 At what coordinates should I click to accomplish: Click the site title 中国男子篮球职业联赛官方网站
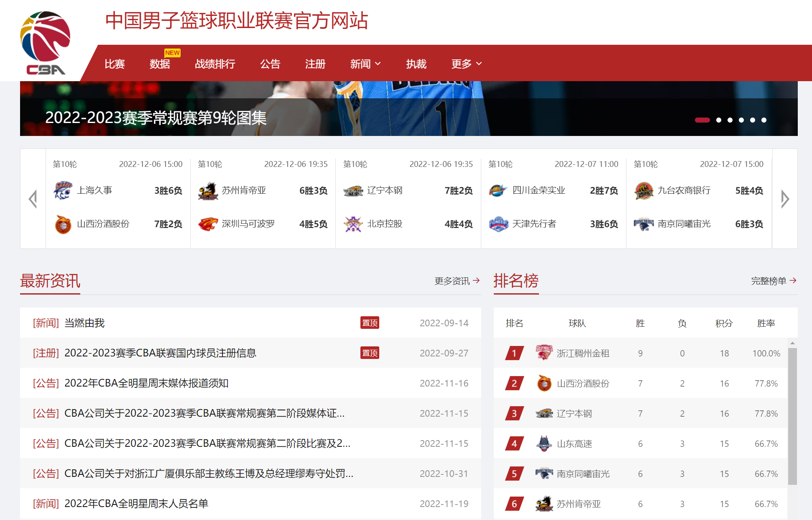pos(237,20)
